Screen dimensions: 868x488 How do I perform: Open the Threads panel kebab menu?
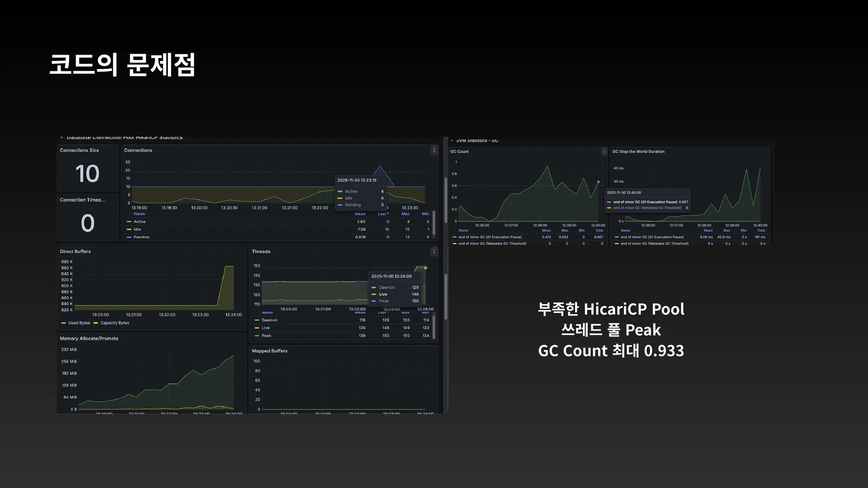434,252
